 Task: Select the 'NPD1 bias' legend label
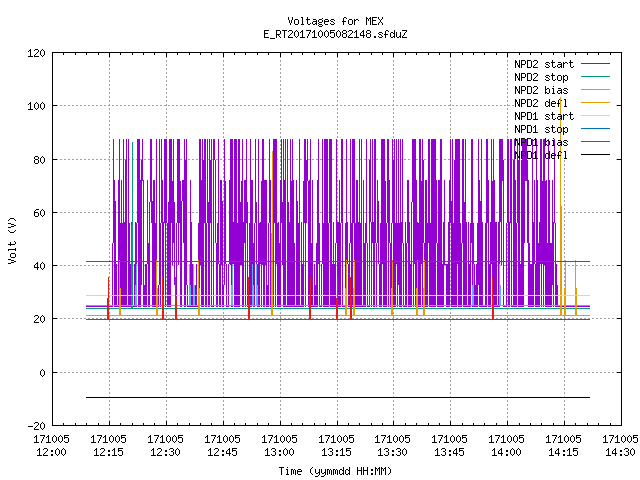(541, 142)
